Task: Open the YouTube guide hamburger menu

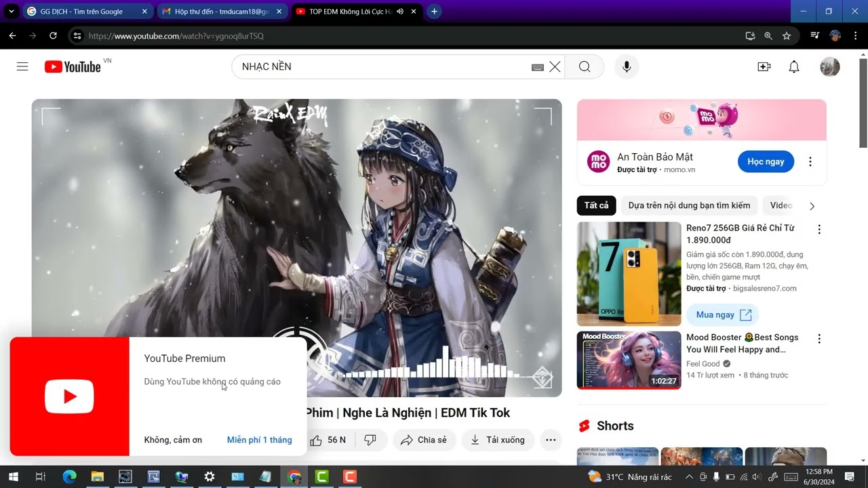Action: [22, 66]
